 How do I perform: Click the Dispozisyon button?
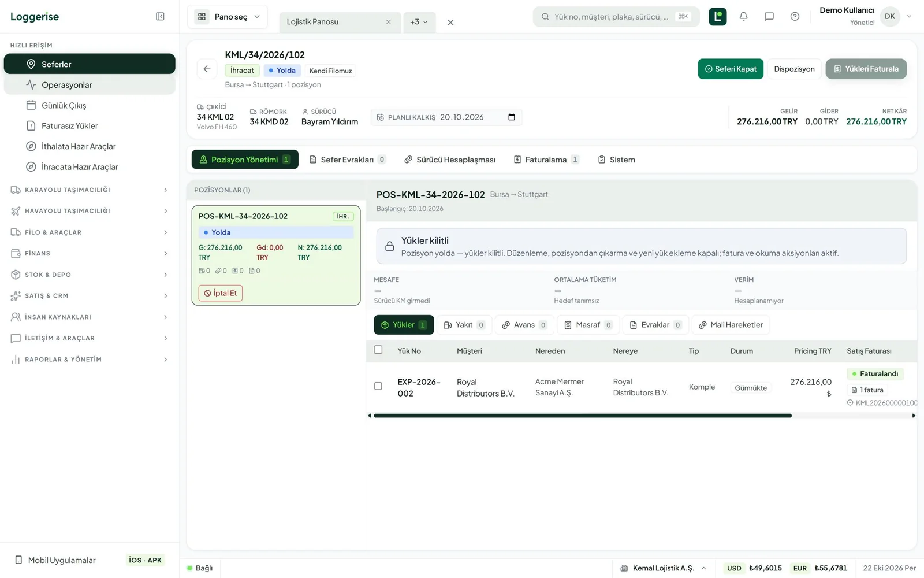tap(794, 69)
